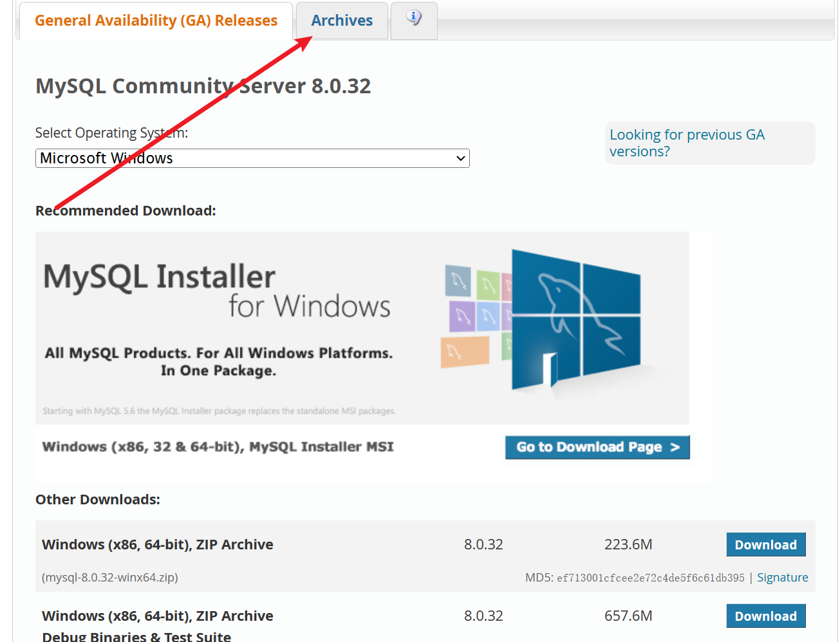Click the mysql-8.0.32-winx64.zip filename
840x642 pixels.
click(109, 577)
